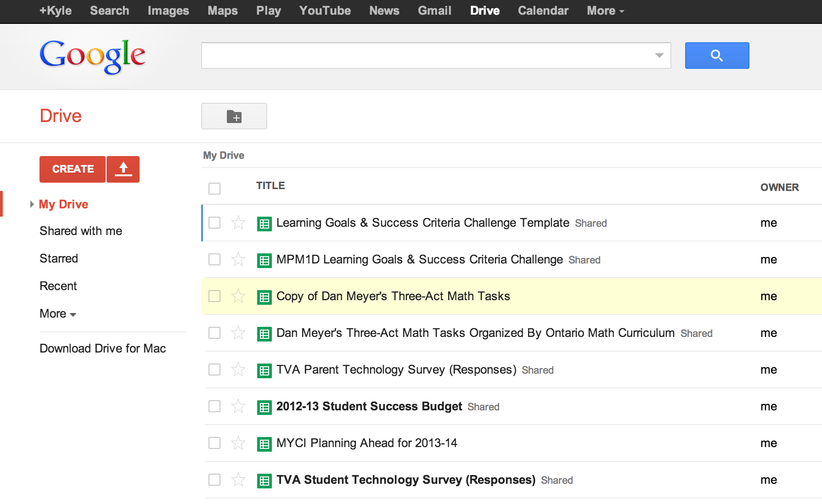Open the top bar More menu
Screen dimensions: 822x504
pyautogui.click(x=605, y=11)
